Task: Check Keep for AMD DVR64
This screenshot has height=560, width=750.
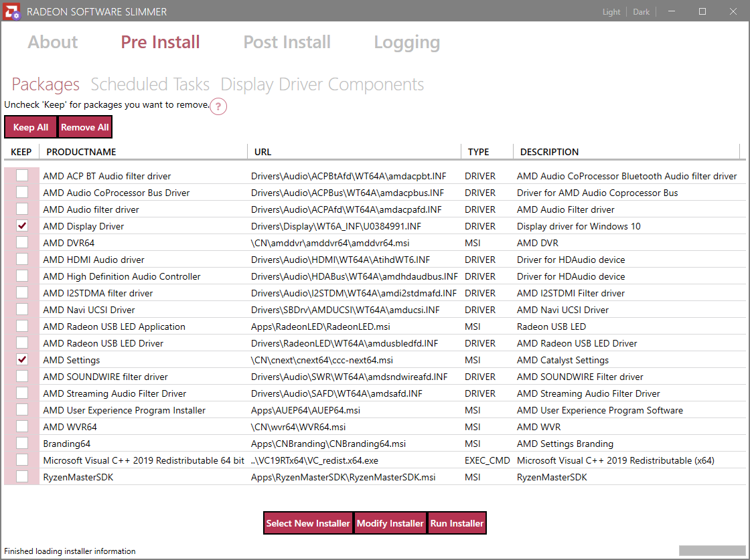Action: 22,242
